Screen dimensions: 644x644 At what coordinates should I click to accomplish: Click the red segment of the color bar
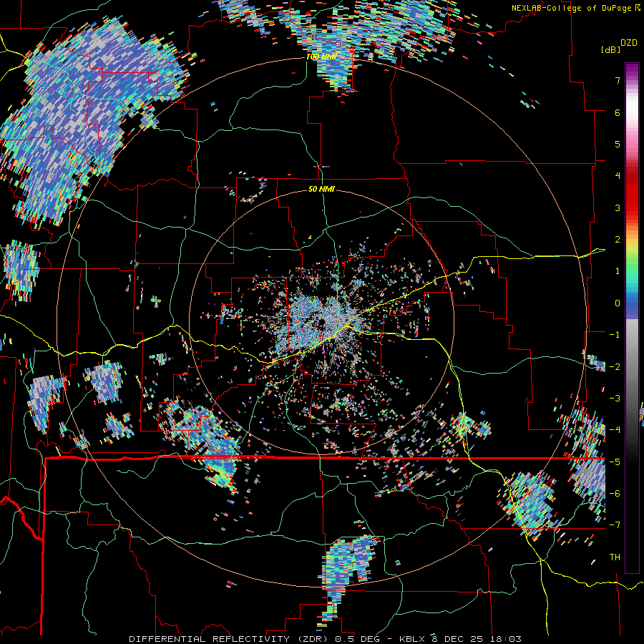632,193
